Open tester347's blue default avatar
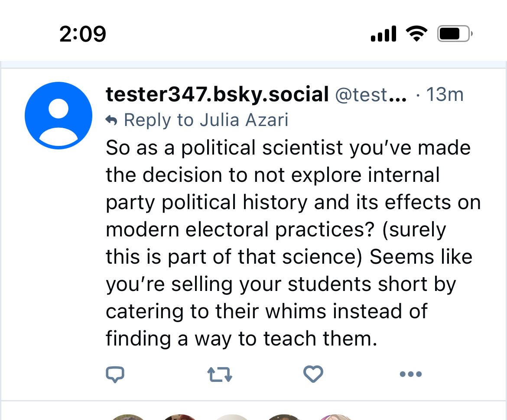Viewport: 507px width, 420px height. point(58,116)
